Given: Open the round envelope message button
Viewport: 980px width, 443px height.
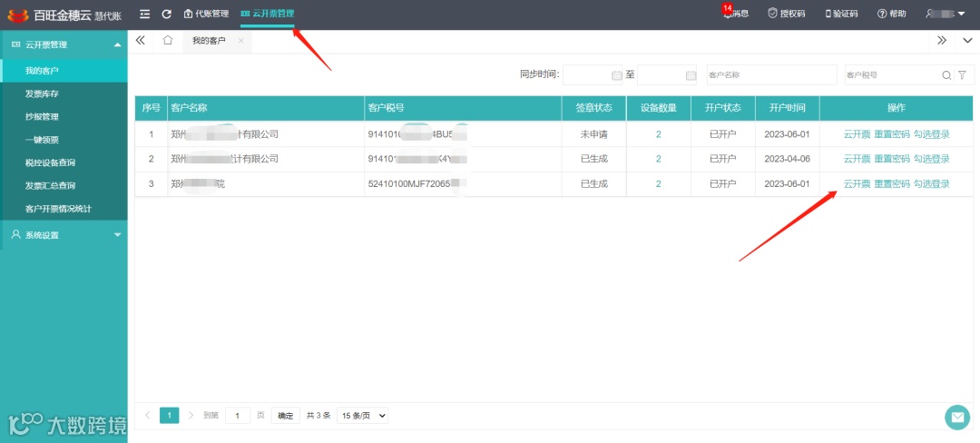Looking at the screenshot, I should pos(957,417).
